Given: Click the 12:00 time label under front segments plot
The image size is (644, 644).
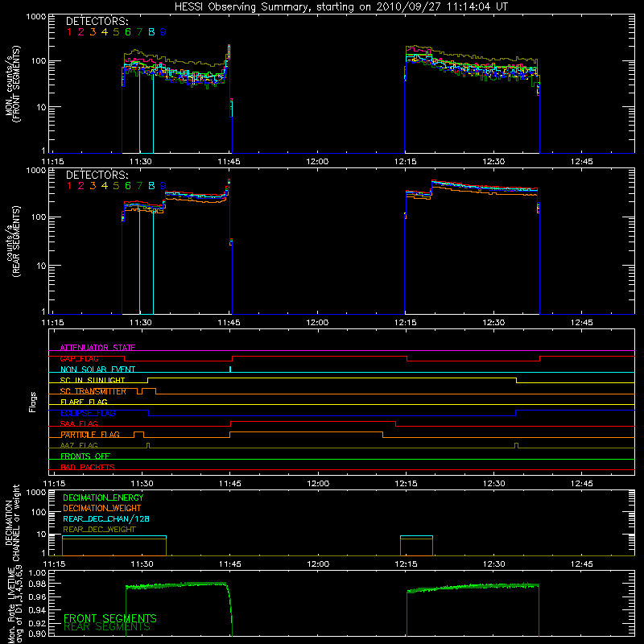Looking at the screenshot, I should pyautogui.click(x=317, y=162).
